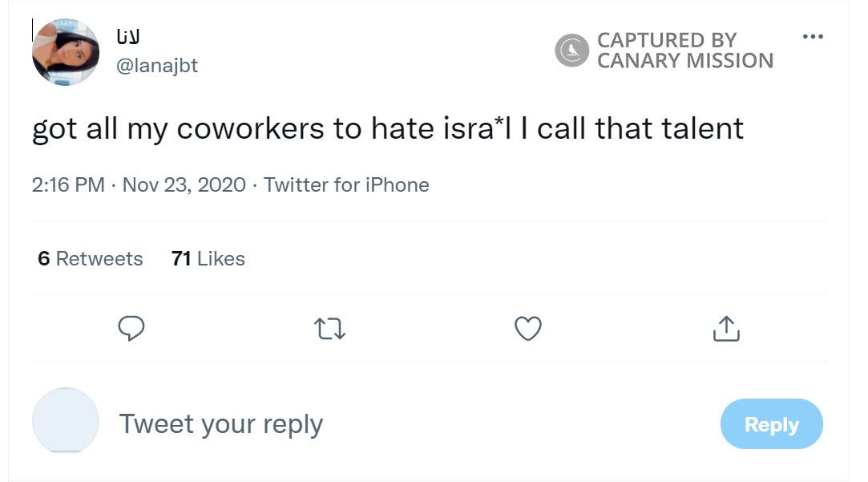Click the 2:16 PM timestamp
Viewport: 868px width, 482px height.
pyautogui.click(x=68, y=185)
